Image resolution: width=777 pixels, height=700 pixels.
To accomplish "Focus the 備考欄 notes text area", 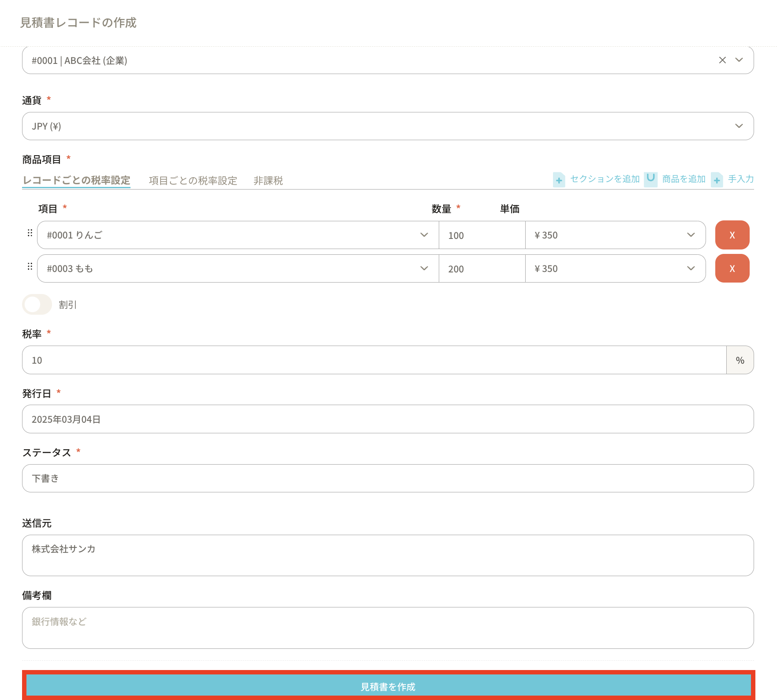I will (388, 628).
